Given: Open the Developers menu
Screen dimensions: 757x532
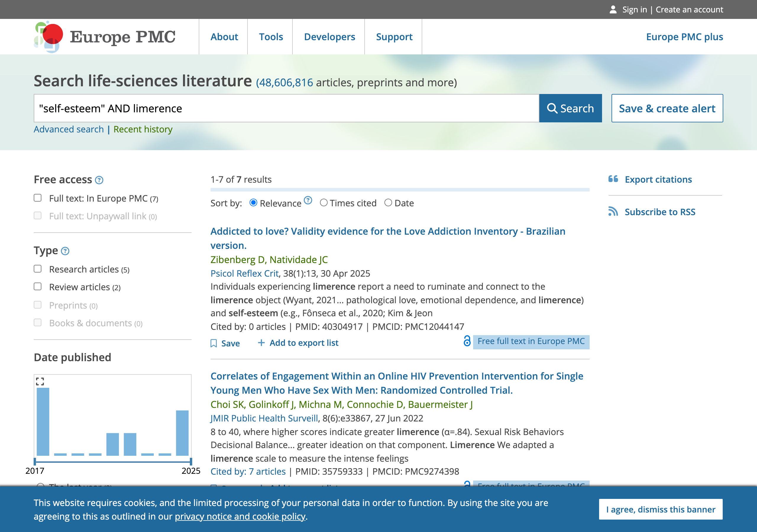Looking at the screenshot, I should pyautogui.click(x=329, y=37).
